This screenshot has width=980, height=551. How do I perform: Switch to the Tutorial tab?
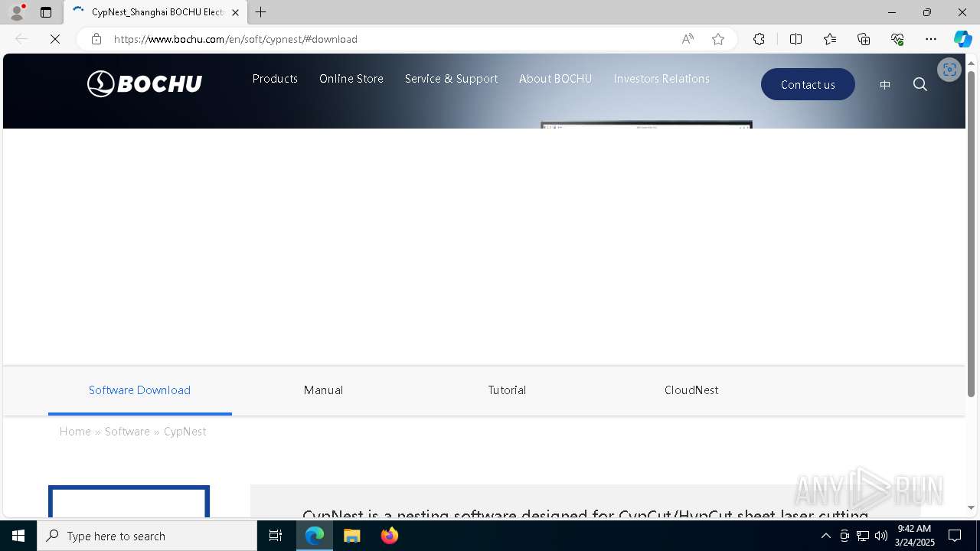(507, 390)
